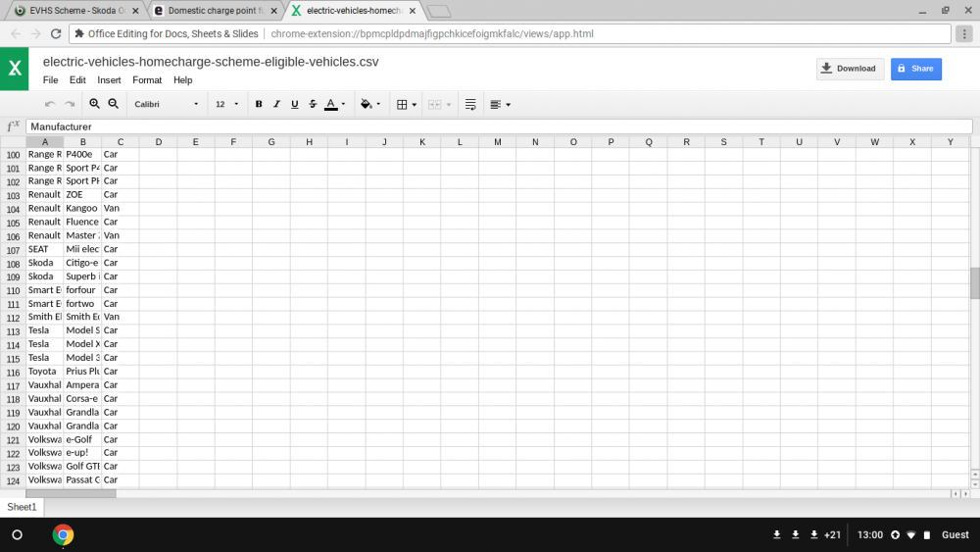Viewport: 980px width, 552px height.
Task: Click the redo arrow icon
Action: [x=70, y=104]
